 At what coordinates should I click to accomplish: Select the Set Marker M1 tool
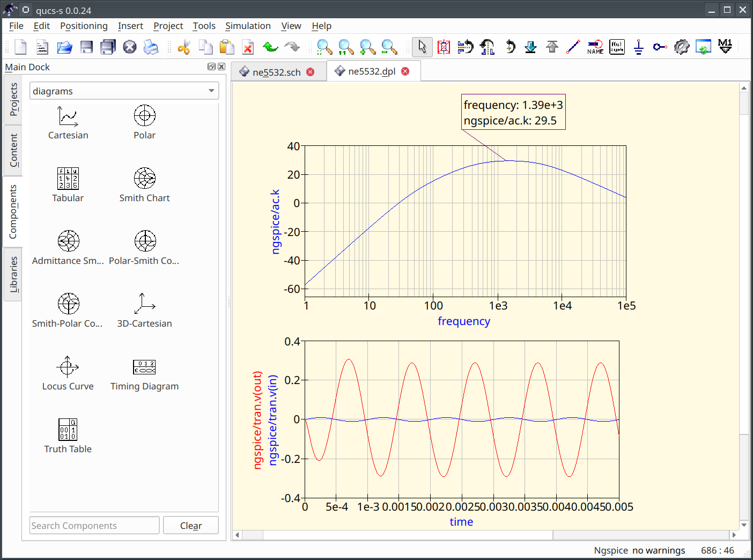(725, 47)
